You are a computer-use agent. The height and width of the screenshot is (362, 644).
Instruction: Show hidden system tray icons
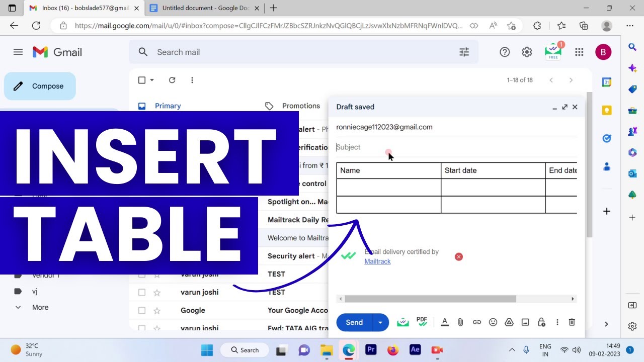point(512,350)
